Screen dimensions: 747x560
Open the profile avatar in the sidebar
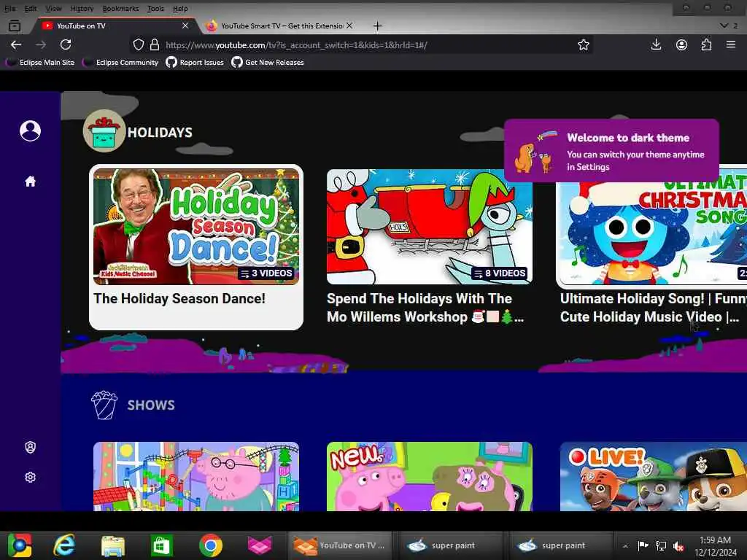point(30,131)
